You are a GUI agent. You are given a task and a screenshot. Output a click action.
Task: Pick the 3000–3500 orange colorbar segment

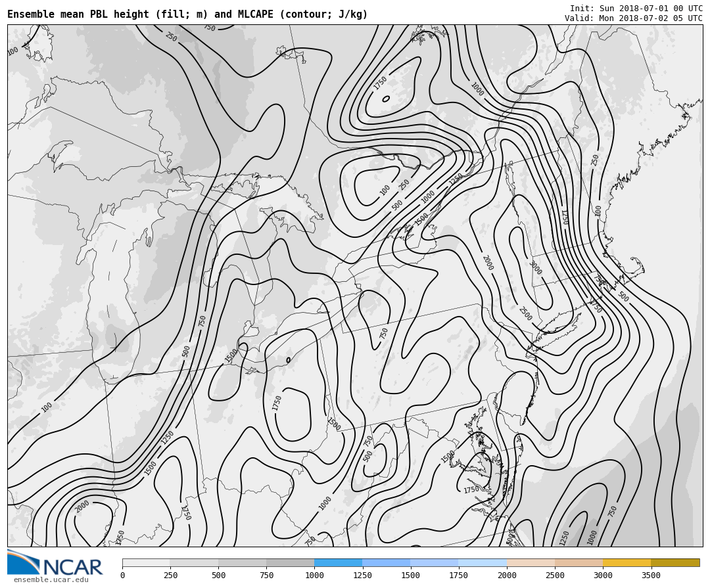pyautogui.click(x=627, y=562)
